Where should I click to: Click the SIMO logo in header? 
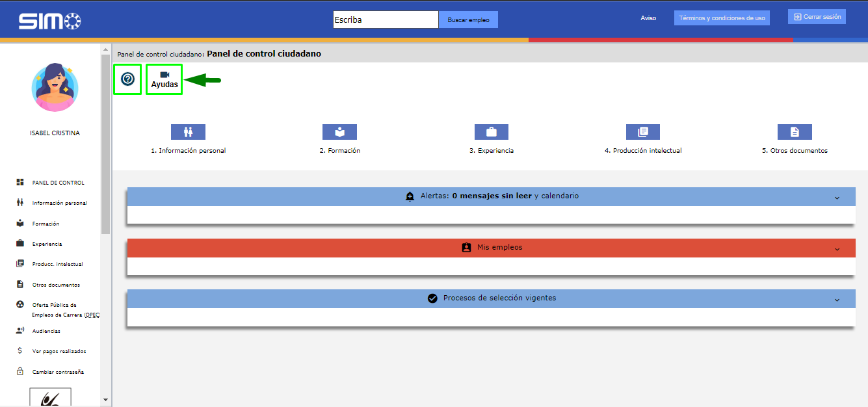click(x=49, y=21)
